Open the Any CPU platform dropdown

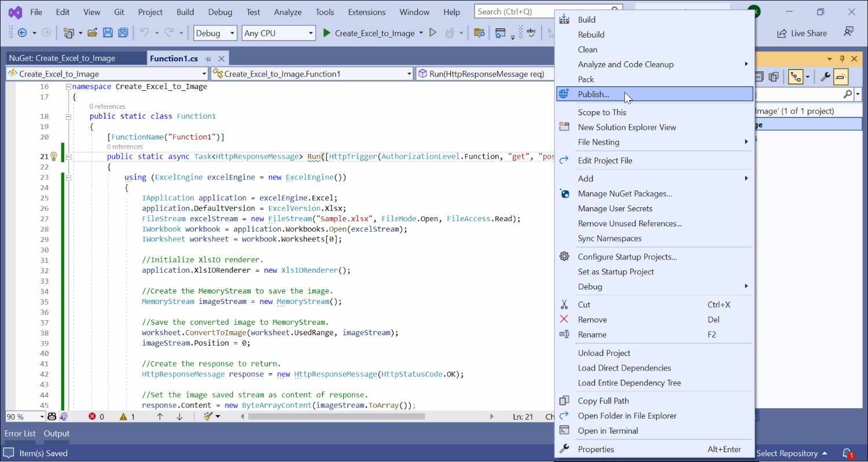(x=279, y=33)
